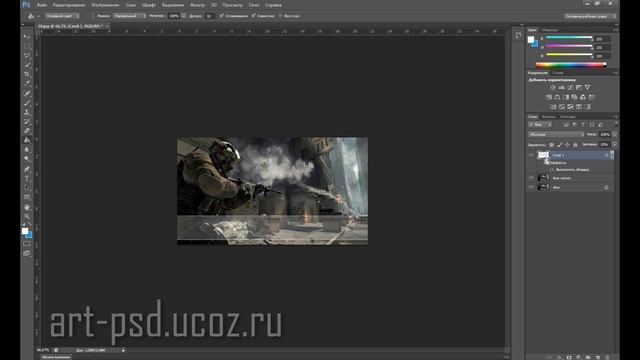The width and height of the screenshot is (640, 360).
Task: Click the document zoom percentage field
Action: tap(43, 350)
